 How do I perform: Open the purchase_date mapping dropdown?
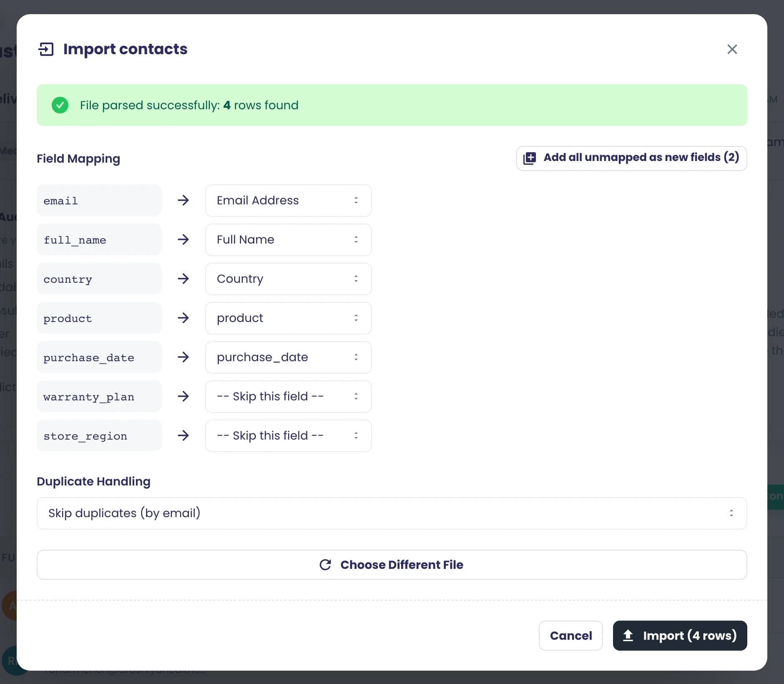point(288,357)
